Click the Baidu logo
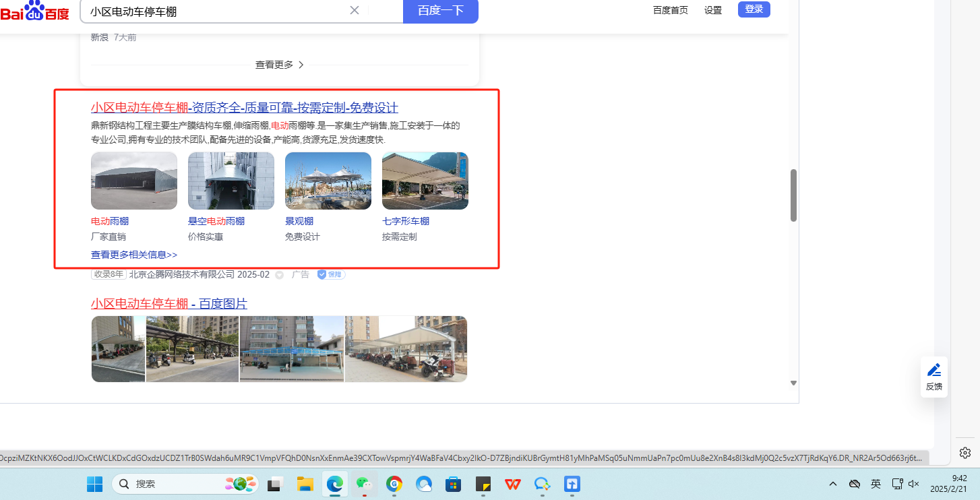 point(35,11)
